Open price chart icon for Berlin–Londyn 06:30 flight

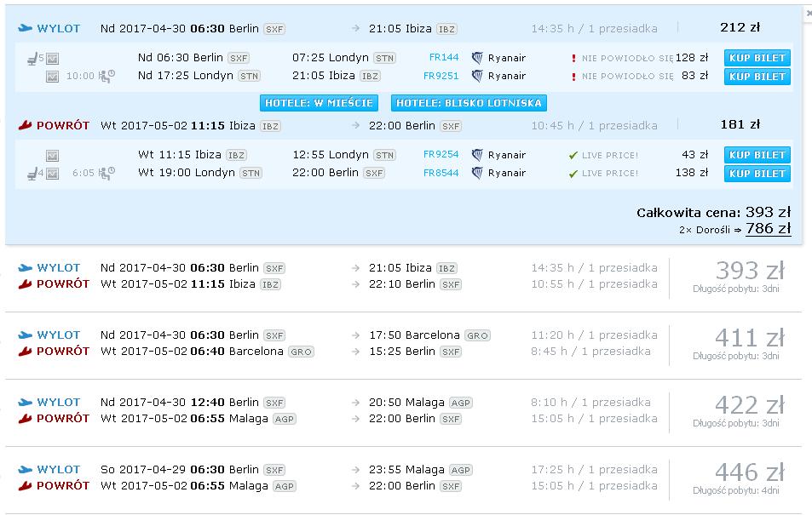coord(52,59)
